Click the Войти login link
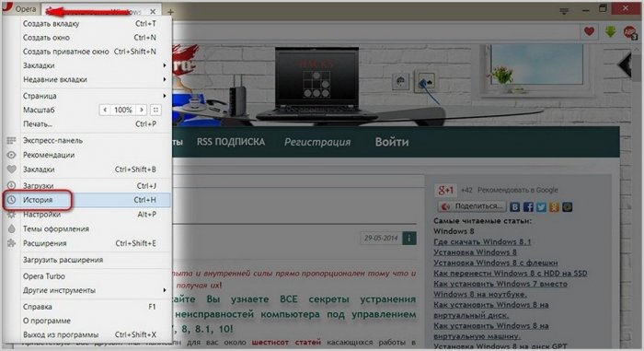Viewport: 644px width, 351px height. [x=392, y=142]
